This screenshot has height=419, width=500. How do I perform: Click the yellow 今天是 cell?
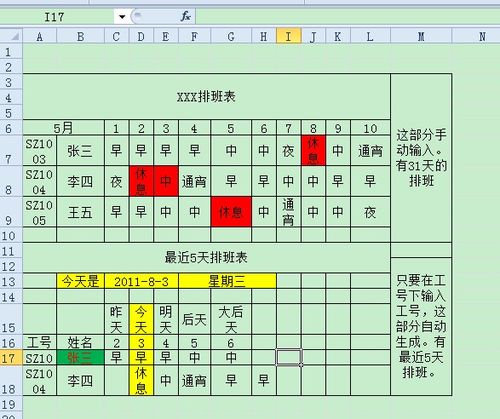point(80,281)
